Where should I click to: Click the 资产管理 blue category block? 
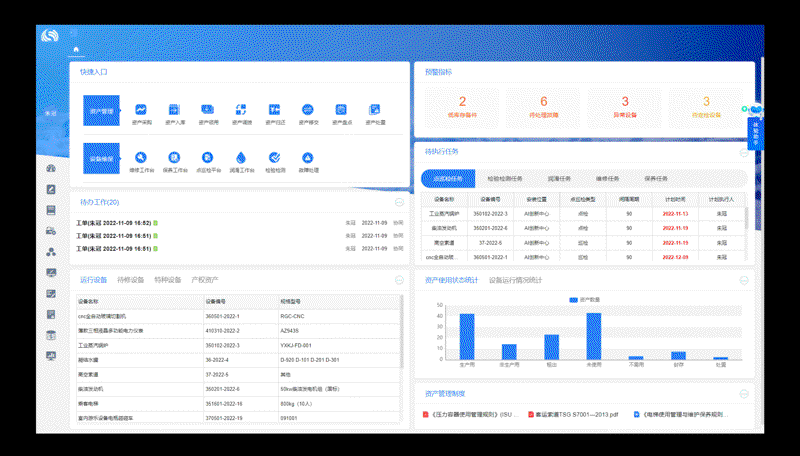point(102,110)
